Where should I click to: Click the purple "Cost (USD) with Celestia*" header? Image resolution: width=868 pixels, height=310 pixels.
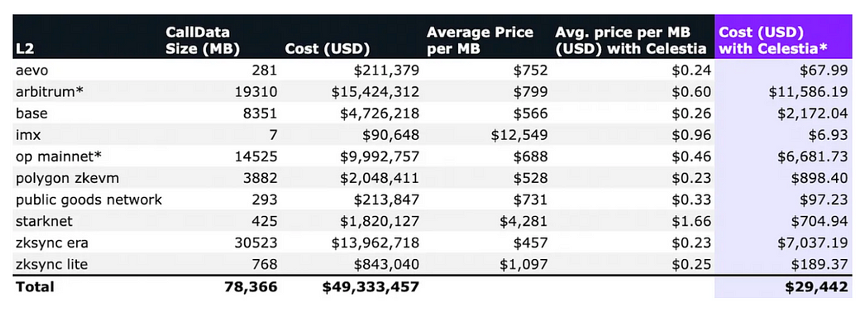773,40
